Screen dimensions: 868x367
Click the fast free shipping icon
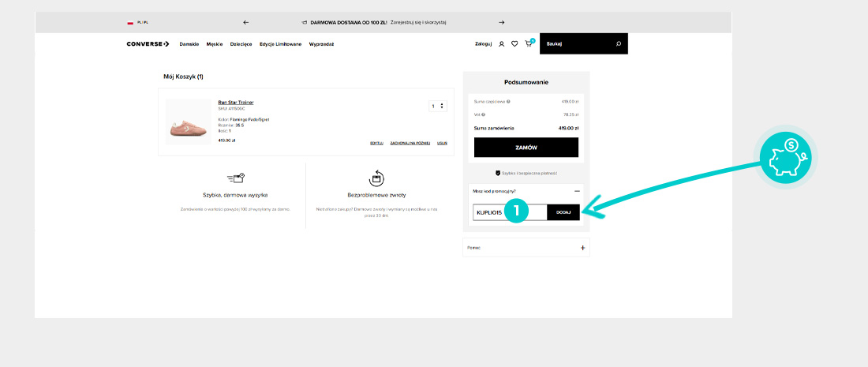236,178
